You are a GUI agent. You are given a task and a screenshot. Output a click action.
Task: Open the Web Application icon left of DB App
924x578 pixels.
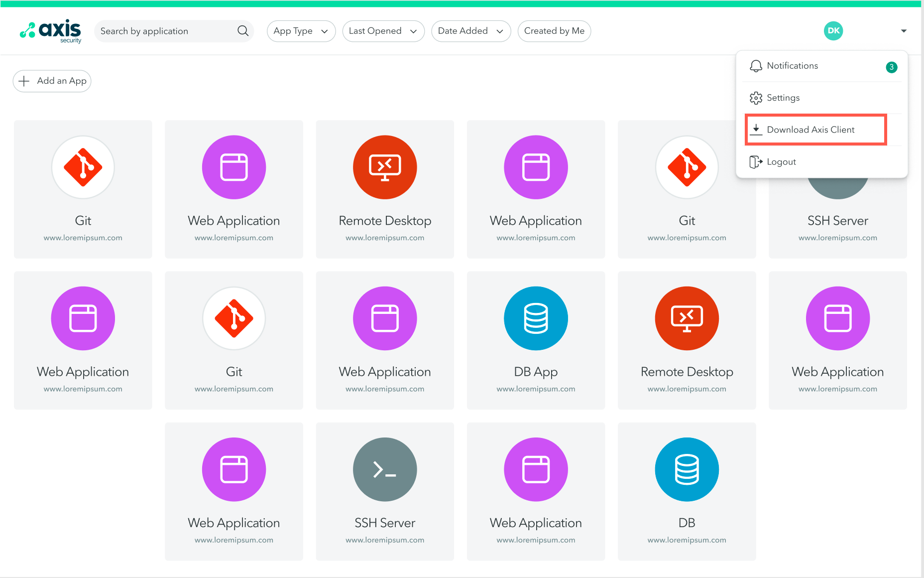[385, 318]
